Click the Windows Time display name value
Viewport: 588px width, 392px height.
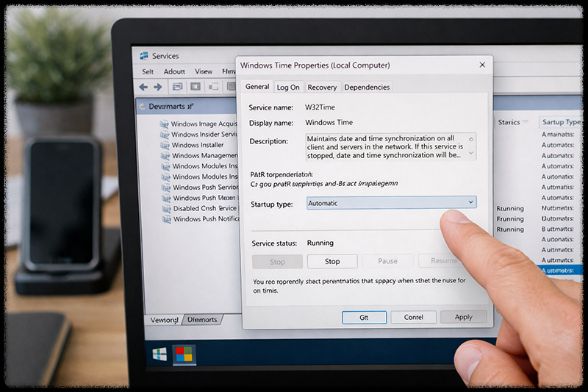(x=329, y=123)
